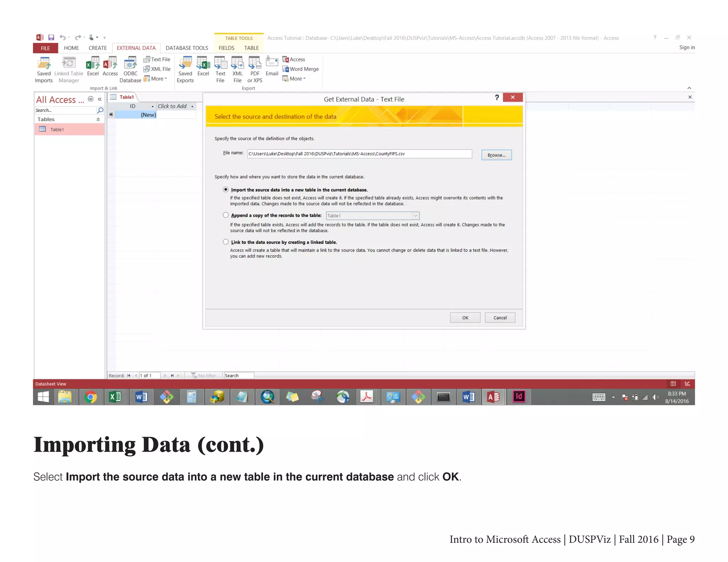Select Import source data into new table
728x562 pixels.
[x=226, y=190]
